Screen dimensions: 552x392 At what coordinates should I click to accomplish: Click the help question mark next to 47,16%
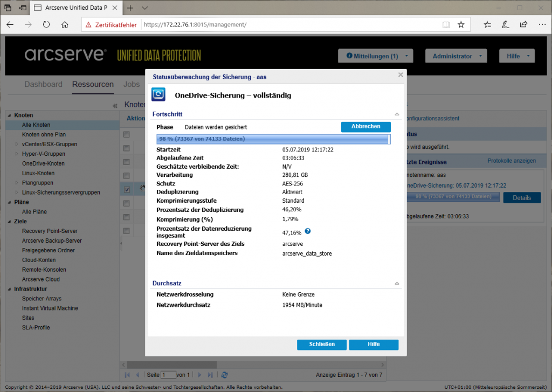[308, 231]
